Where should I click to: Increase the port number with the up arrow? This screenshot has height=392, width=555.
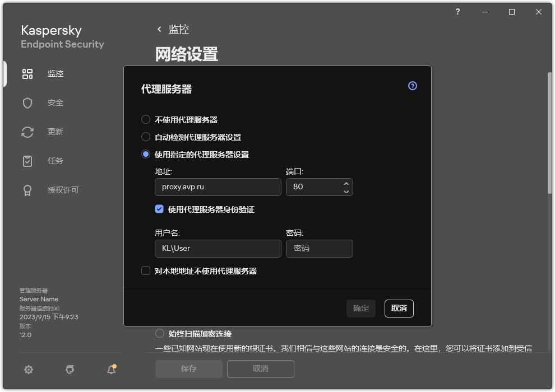pos(346,183)
